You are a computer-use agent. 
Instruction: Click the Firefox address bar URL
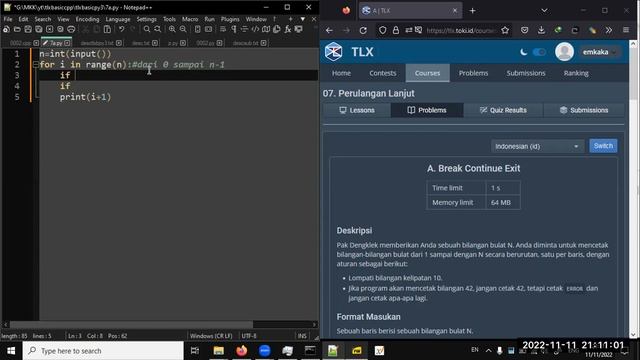pos(461,31)
